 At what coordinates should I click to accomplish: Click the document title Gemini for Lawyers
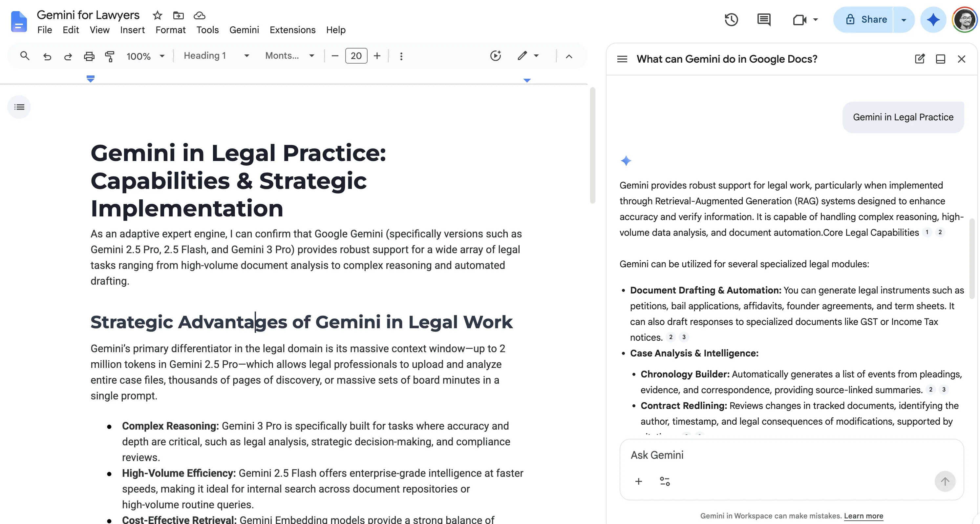88,15
